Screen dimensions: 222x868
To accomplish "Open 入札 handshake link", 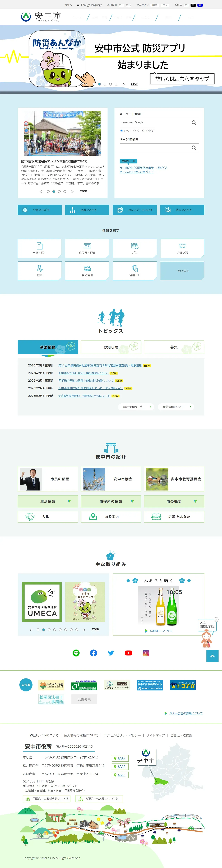I will point(48,517).
